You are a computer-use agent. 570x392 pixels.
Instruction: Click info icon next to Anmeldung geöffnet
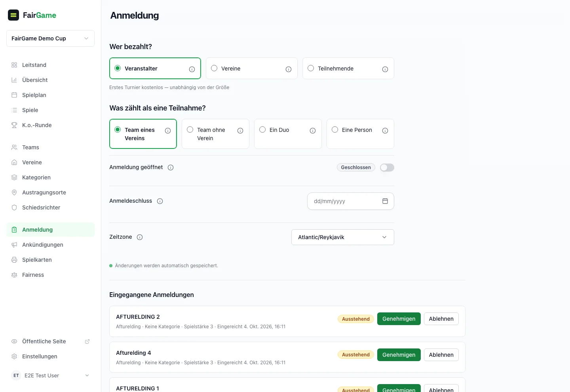tap(171, 167)
